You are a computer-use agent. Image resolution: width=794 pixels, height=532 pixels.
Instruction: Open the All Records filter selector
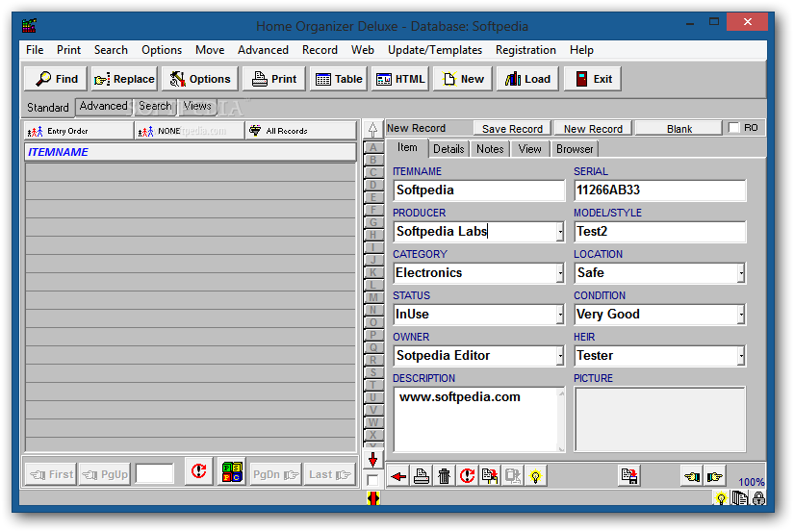coord(301,131)
